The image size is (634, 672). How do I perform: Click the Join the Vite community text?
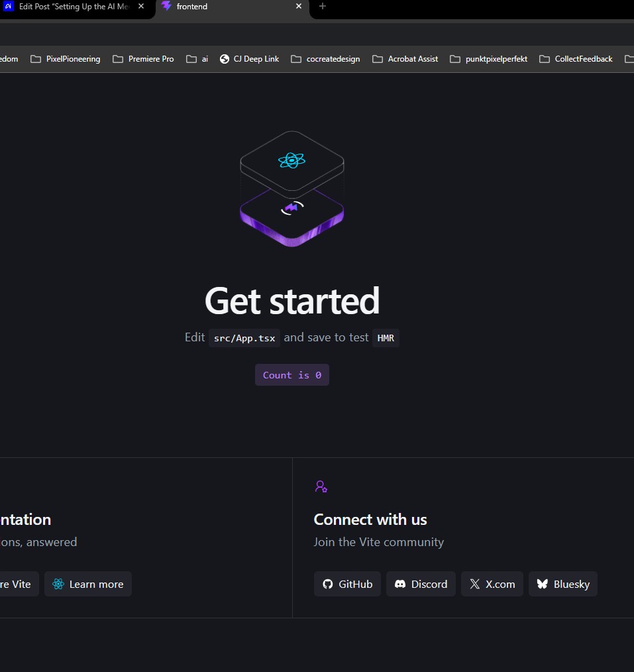tap(378, 542)
